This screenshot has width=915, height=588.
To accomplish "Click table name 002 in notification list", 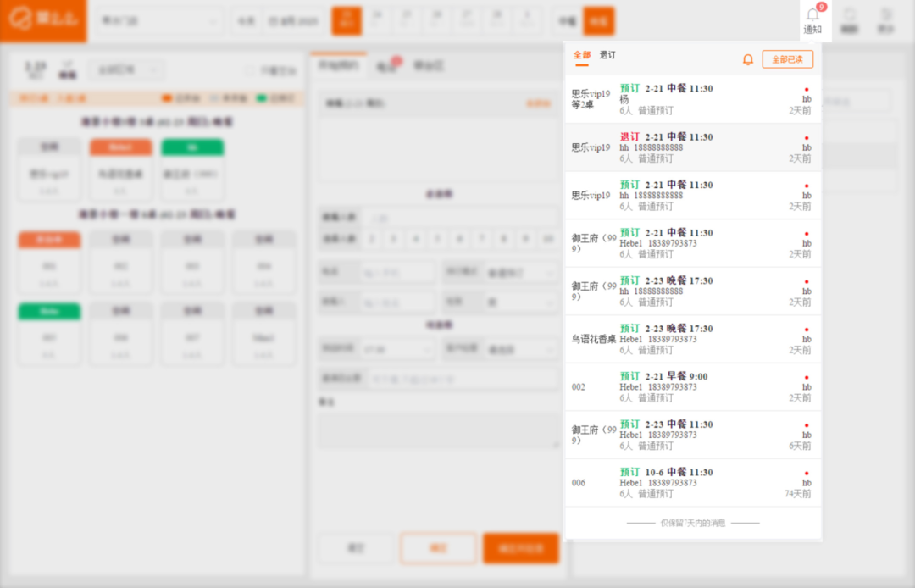I will pos(579,387).
